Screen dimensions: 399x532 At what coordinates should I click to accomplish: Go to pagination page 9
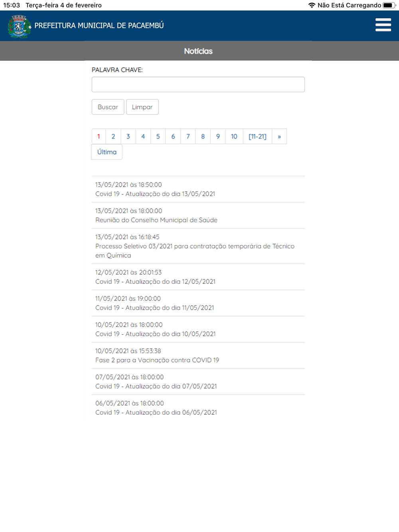coord(218,136)
